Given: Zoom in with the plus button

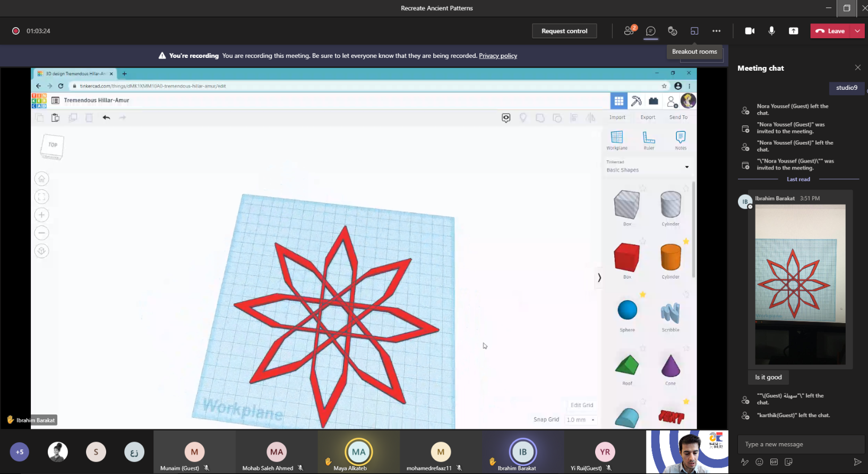Looking at the screenshot, I should tap(42, 215).
